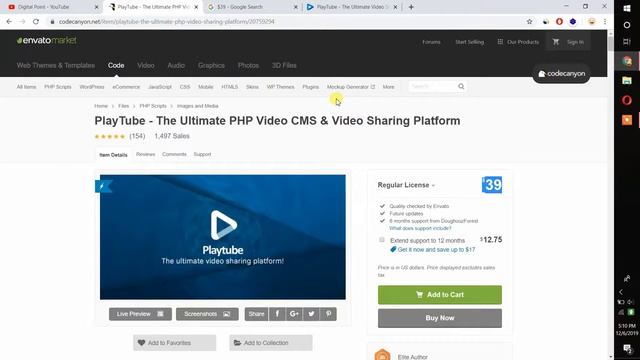Click the Playtube preview image
This screenshot has height=360, width=640.
222,237
